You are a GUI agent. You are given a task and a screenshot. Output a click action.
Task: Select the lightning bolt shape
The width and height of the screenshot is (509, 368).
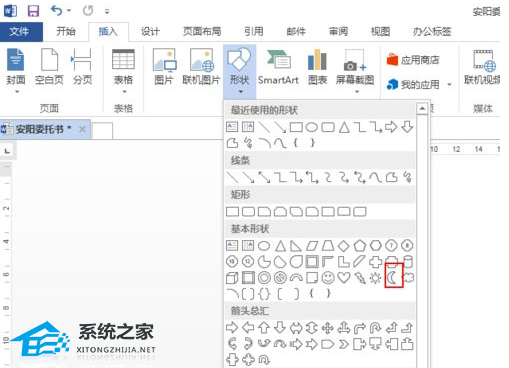point(360,277)
